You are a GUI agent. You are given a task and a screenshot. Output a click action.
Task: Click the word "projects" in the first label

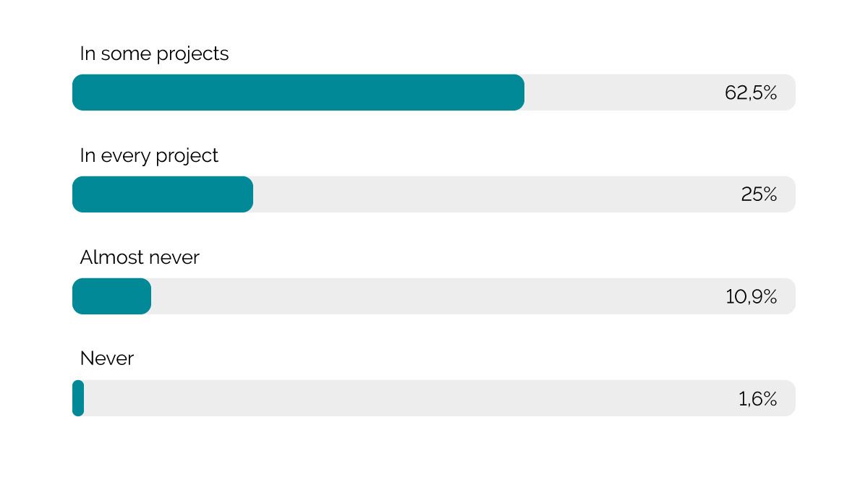pos(192,55)
